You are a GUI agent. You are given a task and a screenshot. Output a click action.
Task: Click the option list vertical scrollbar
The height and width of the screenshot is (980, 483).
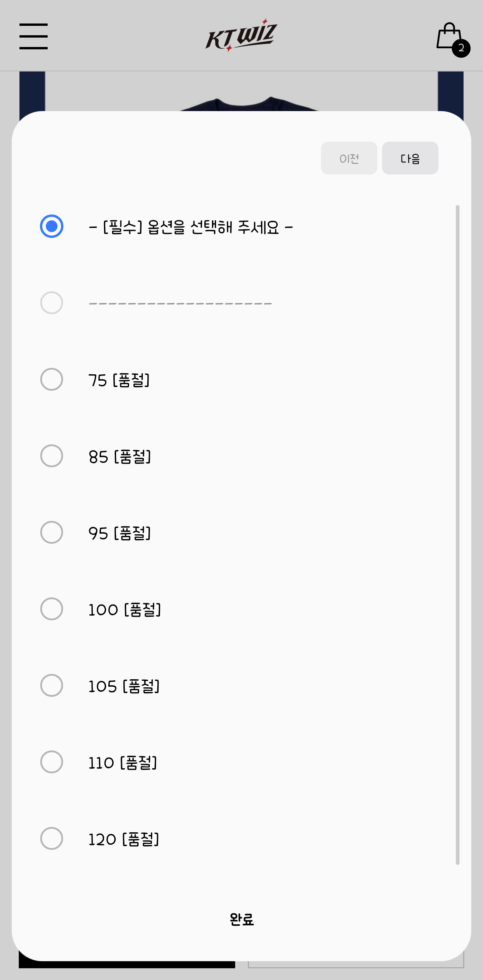[x=458, y=535]
